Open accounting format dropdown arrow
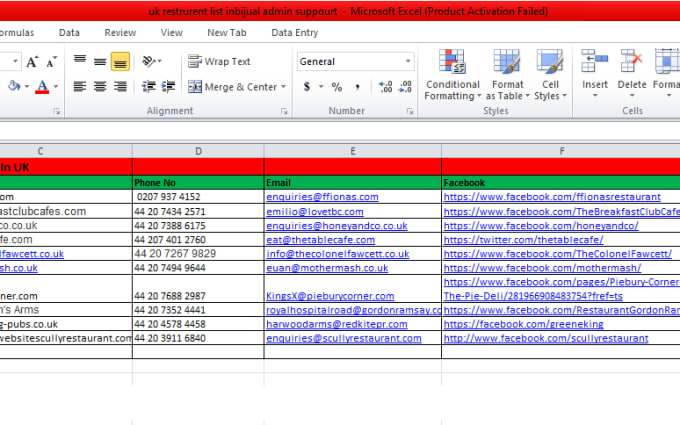680x425 pixels. point(321,87)
